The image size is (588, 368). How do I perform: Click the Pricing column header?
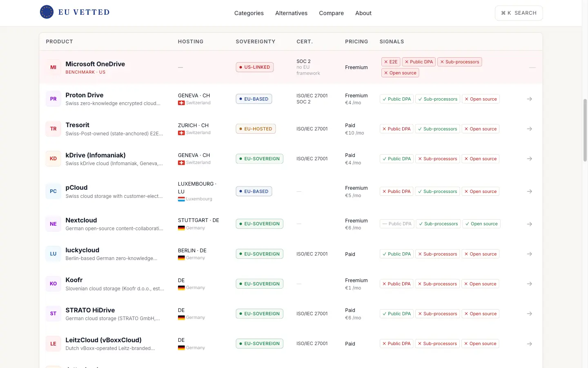356,42
